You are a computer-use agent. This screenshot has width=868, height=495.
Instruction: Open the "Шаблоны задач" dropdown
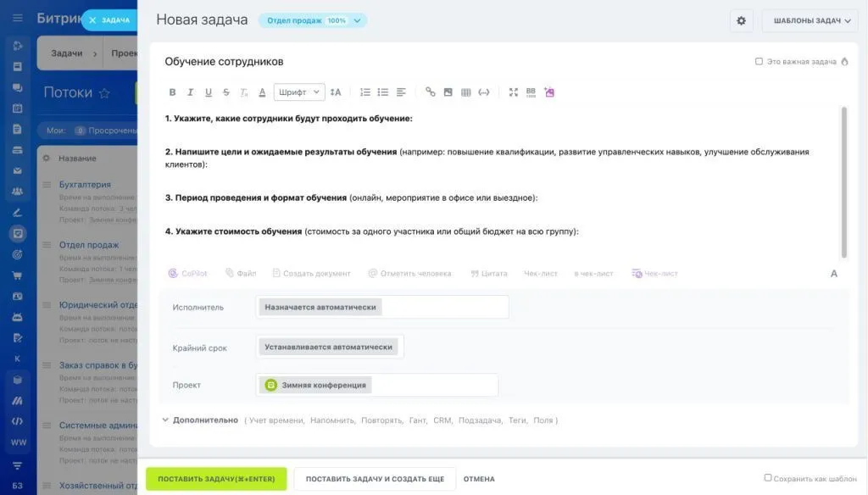click(x=810, y=20)
